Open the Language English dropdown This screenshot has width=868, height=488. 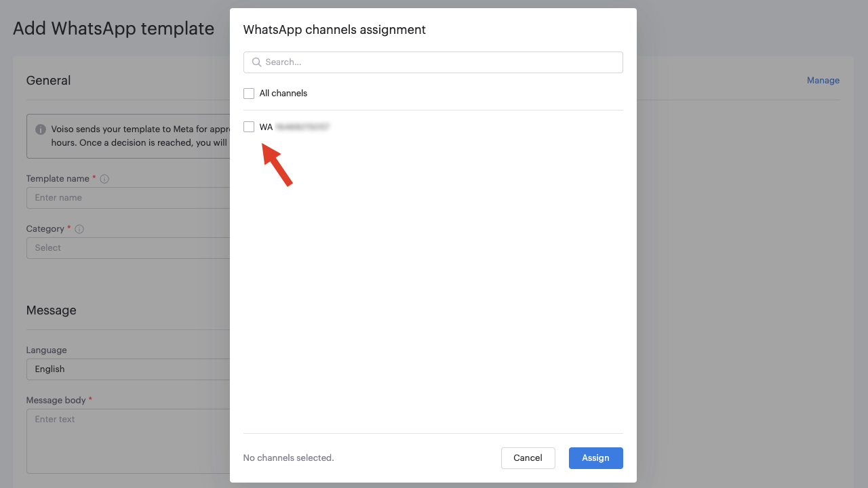(128, 369)
